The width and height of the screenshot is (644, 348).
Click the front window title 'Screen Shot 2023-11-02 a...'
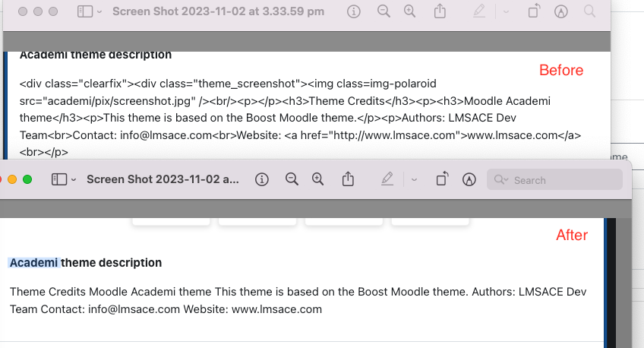tap(163, 179)
